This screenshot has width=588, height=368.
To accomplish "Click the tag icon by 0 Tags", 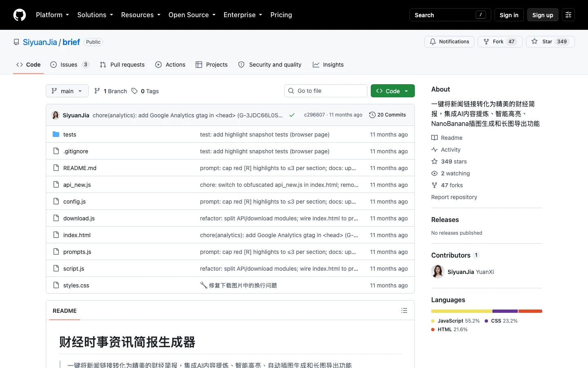I will coord(134,91).
